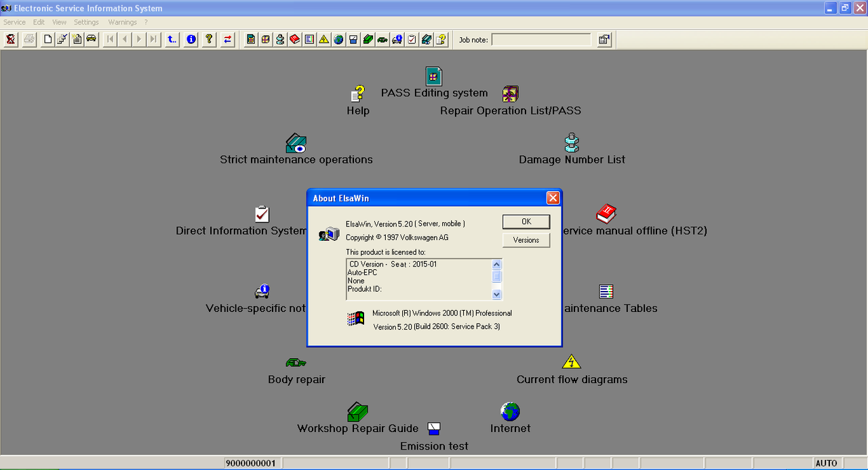
Task: Click the exit ElsaWin toolbar icon
Action: pos(11,39)
